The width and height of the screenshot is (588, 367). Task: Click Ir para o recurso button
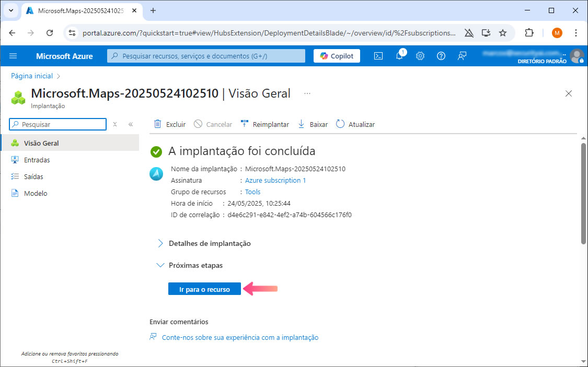tap(204, 289)
